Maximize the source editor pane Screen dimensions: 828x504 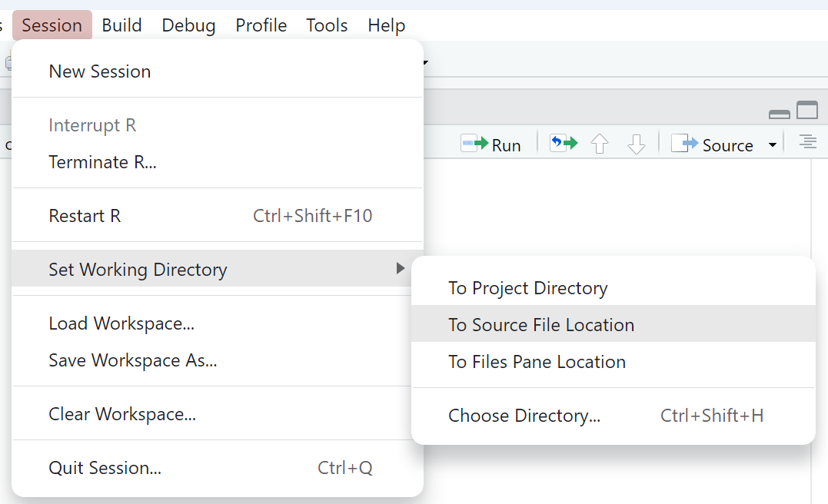tap(806, 111)
